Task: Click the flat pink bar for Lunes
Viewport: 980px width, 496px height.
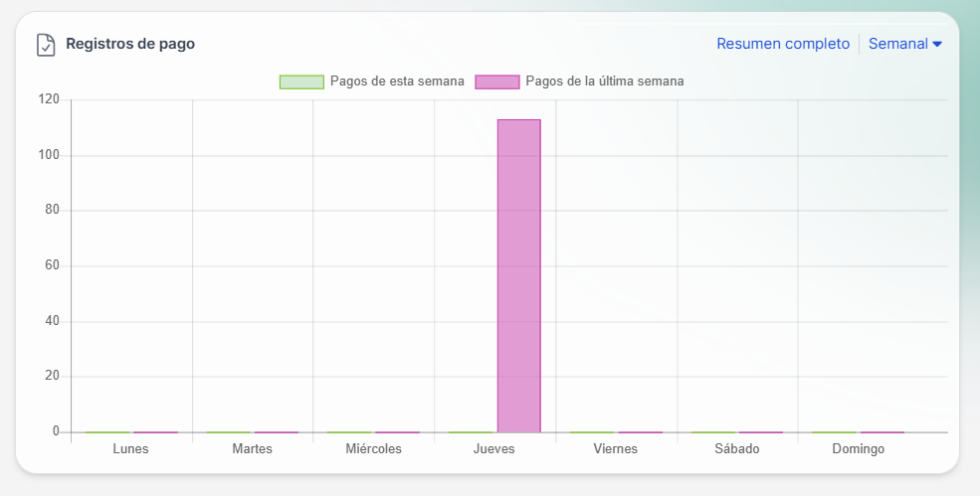Action: [155, 432]
